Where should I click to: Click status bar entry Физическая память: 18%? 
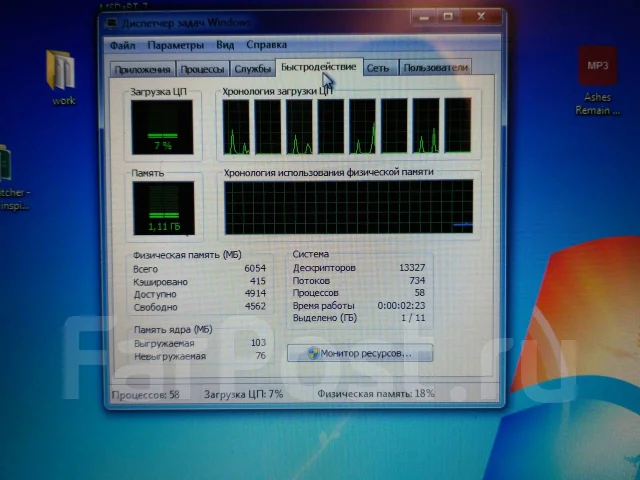[376, 393]
